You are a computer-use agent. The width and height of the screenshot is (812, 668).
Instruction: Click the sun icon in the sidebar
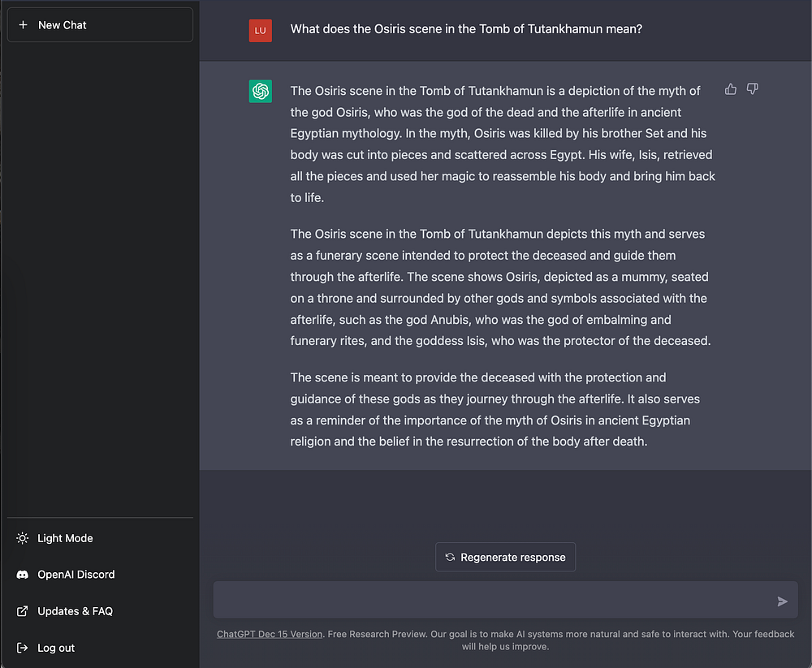(23, 538)
